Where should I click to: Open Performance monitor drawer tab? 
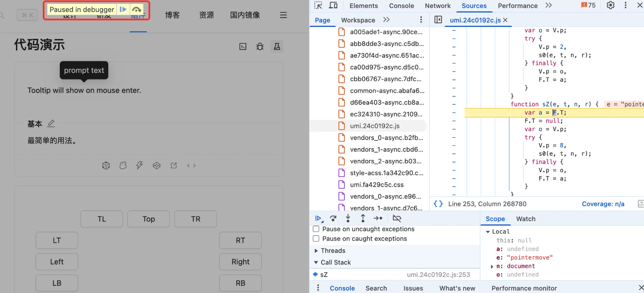524,288
